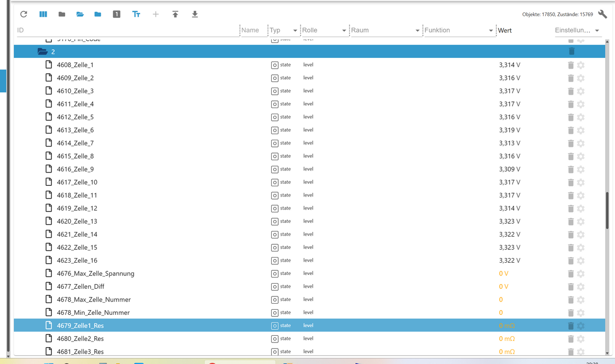Delete object 4608_Zelle_1
The height and width of the screenshot is (364, 615).
pyautogui.click(x=570, y=65)
